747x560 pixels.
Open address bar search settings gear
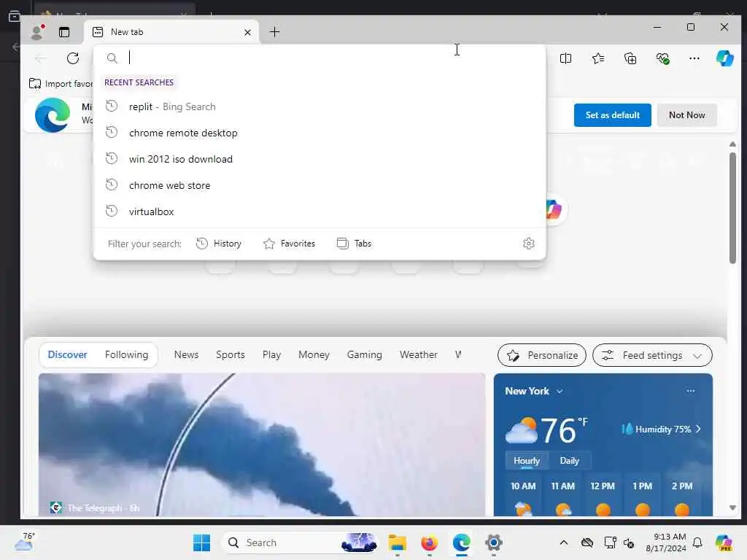click(x=528, y=244)
